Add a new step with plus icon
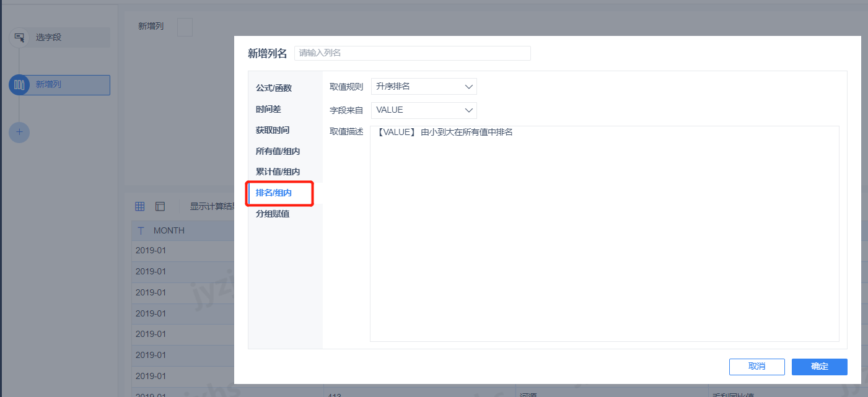The image size is (868, 397). (19, 132)
